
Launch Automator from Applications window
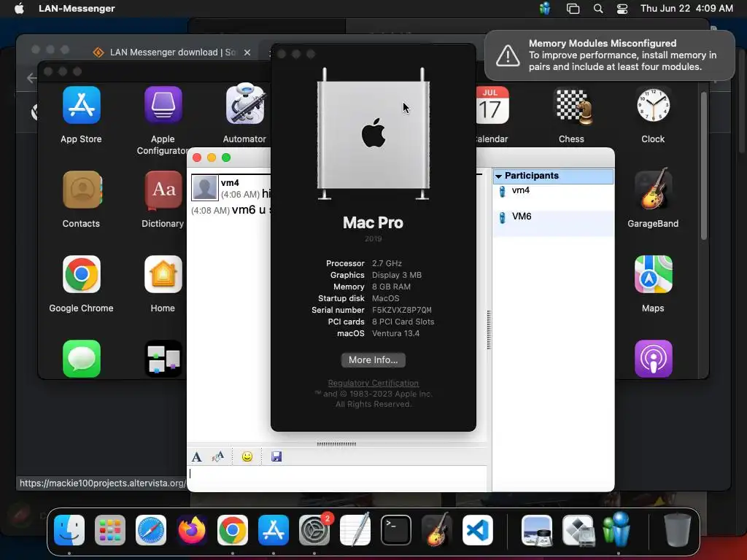tap(244, 104)
